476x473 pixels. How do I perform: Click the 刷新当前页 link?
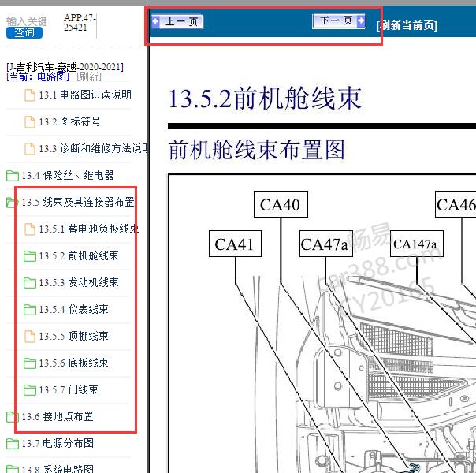pos(407,25)
